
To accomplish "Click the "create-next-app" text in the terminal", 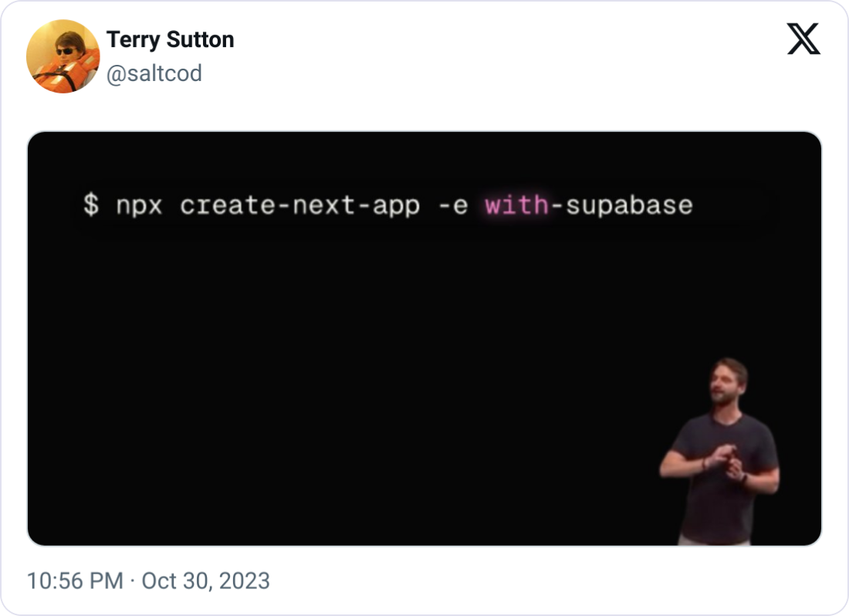I will click(300, 206).
